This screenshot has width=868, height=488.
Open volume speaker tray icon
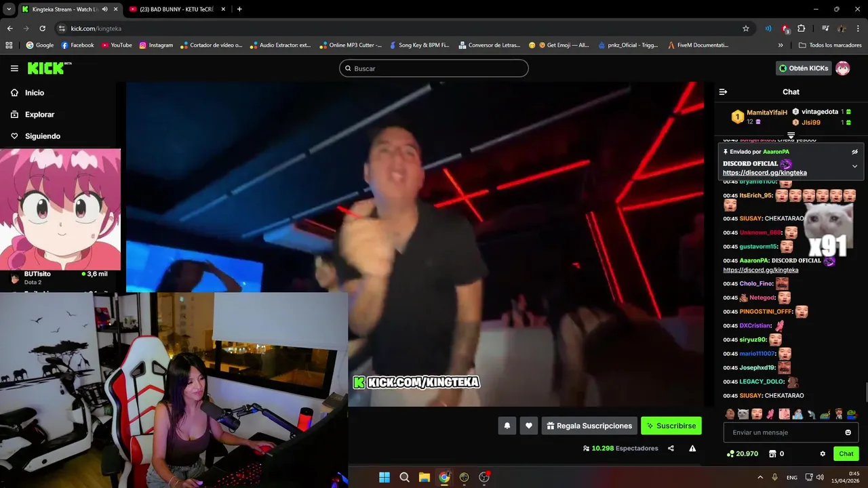pyautogui.click(x=820, y=477)
